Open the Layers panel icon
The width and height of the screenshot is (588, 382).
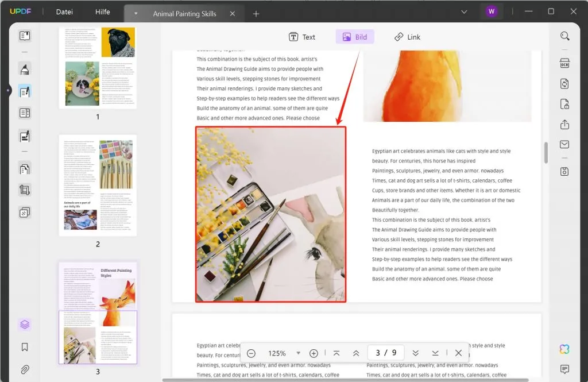[25, 324]
